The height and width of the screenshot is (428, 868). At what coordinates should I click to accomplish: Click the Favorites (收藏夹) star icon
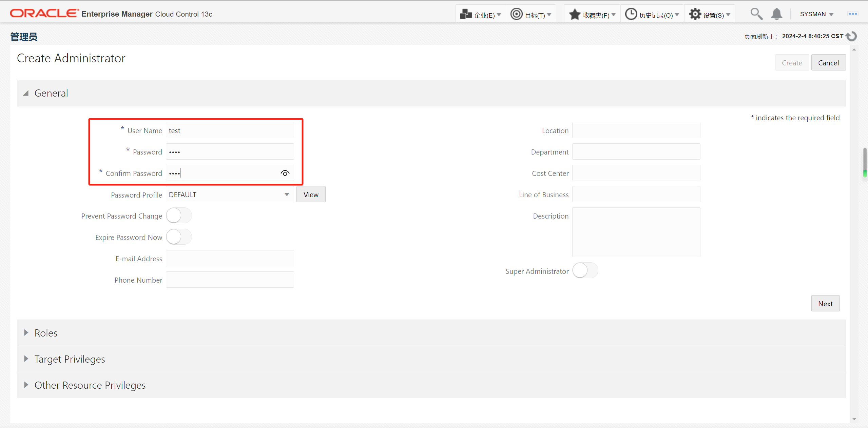[575, 14]
